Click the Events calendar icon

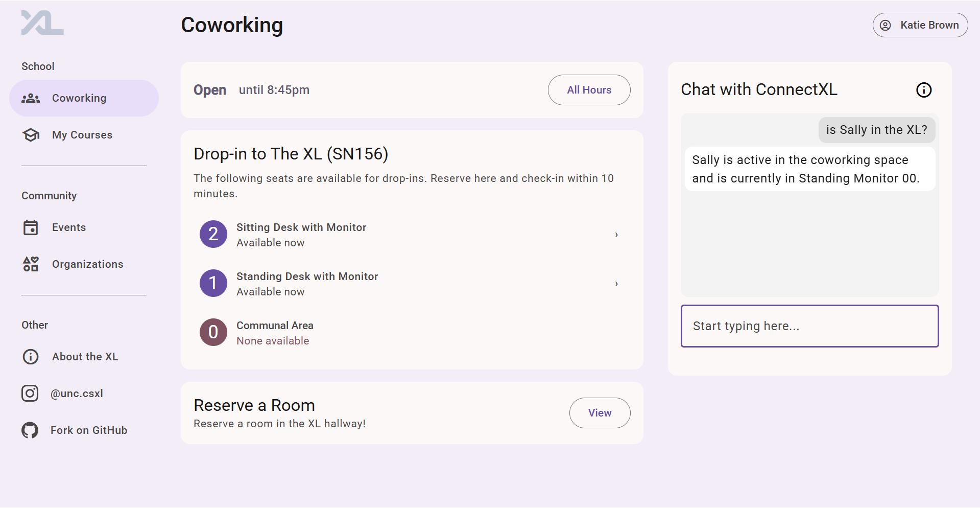tap(31, 227)
